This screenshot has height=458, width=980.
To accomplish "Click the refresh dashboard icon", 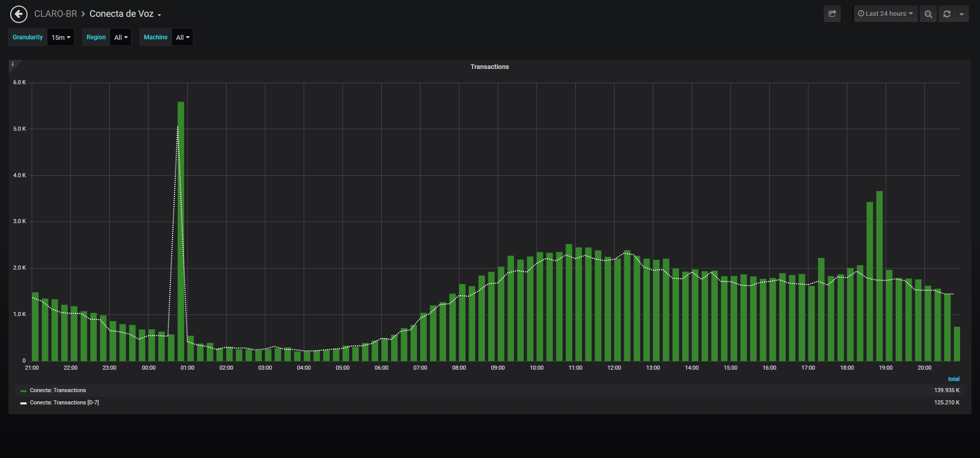I will click(947, 14).
